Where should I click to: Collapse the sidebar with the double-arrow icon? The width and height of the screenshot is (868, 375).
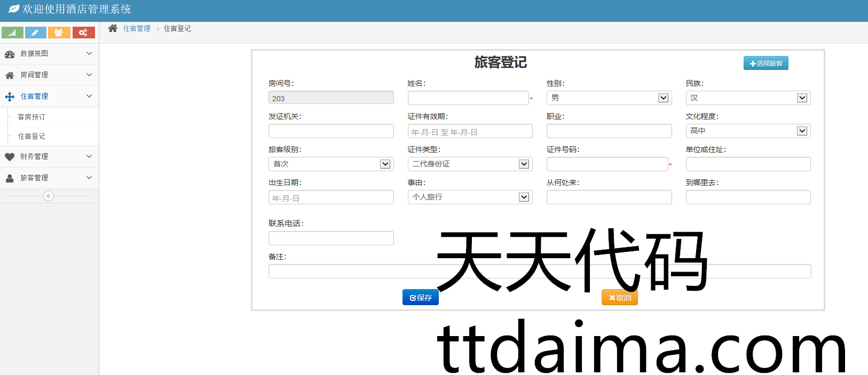click(49, 196)
